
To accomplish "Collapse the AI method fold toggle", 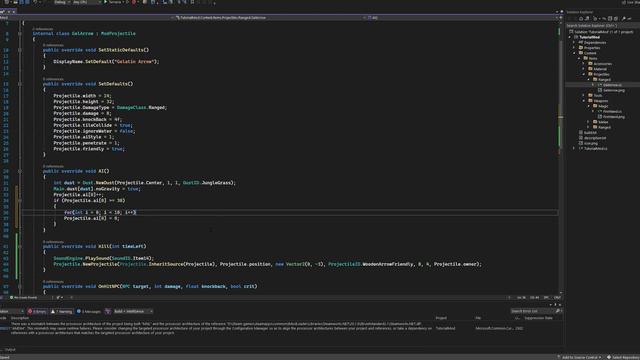I will [x=20, y=171].
